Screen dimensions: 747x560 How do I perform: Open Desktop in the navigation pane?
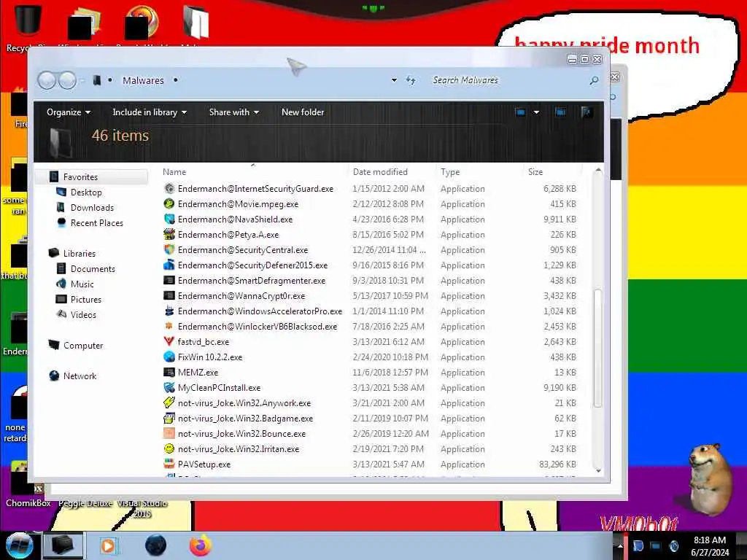[x=86, y=192]
